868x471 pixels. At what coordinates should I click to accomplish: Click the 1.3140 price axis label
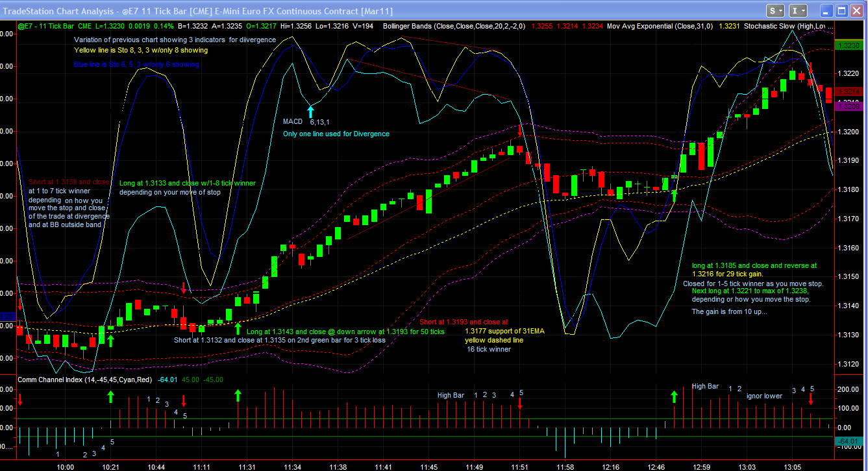point(849,306)
